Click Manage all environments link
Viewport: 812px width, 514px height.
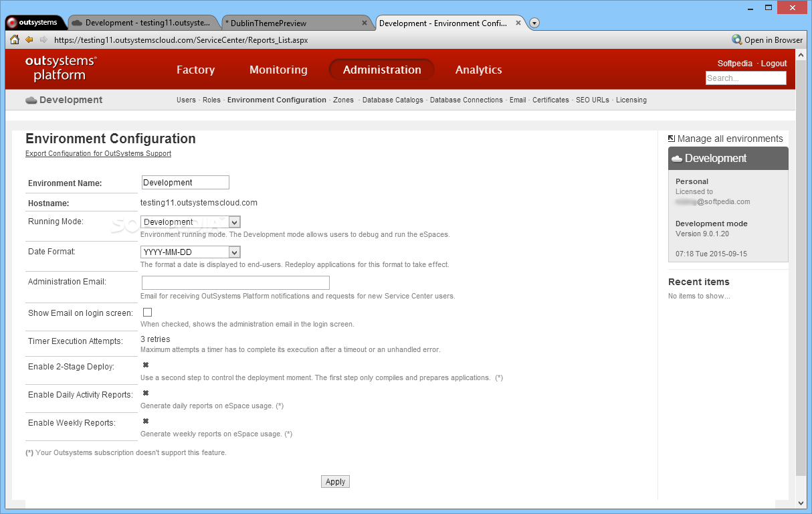coord(730,139)
